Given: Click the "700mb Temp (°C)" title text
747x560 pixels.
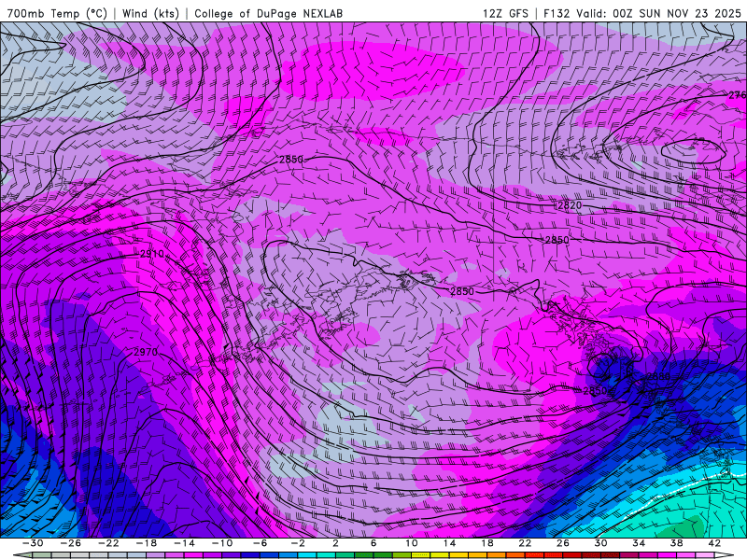Looking at the screenshot, I should point(57,13).
